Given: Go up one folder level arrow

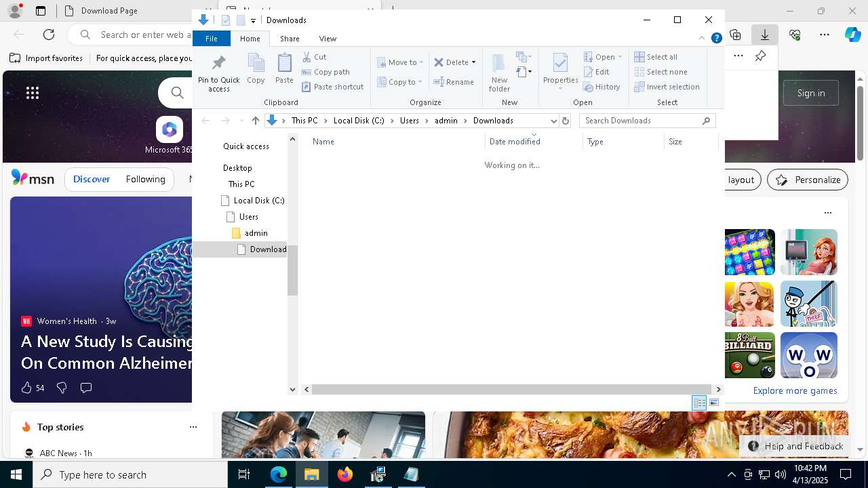Looking at the screenshot, I should (x=255, y=121).
